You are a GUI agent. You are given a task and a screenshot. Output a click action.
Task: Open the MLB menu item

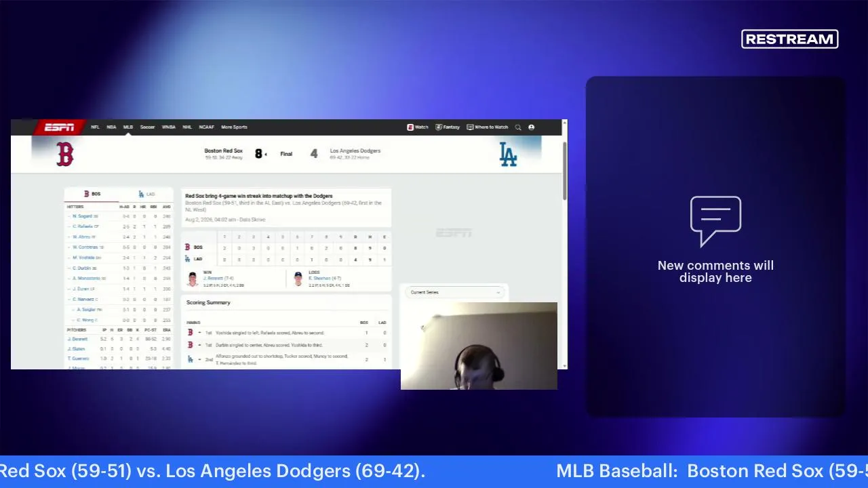[128, 127]
